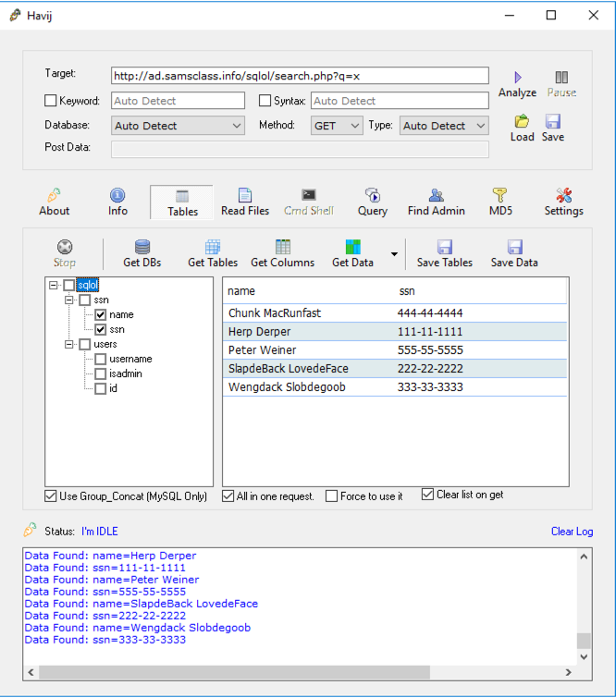Select the Wengdack Slobdegoob row
The width and height of the screenshot is (616, 698).
pyautogui.click(x=395, y=386)
